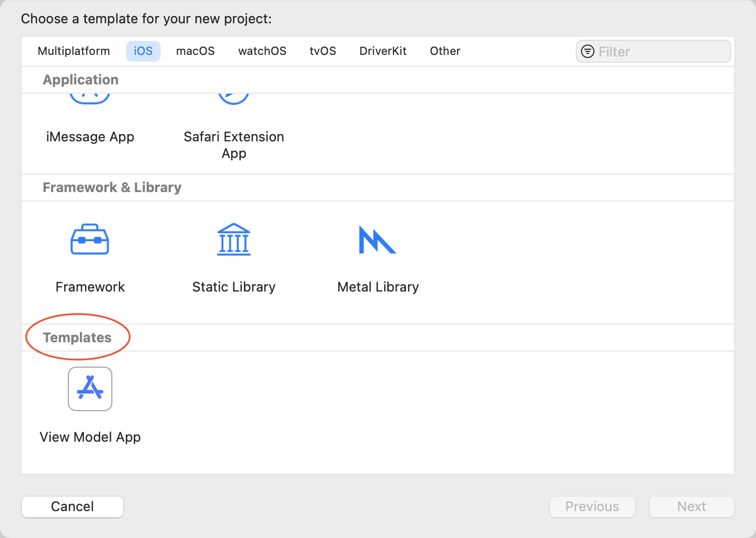Select the iOS platform tab

pyautogui.click(x=143, y=51)
